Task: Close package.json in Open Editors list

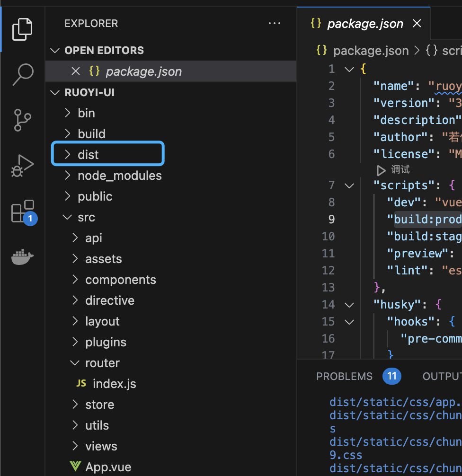Action: (75, 71)
